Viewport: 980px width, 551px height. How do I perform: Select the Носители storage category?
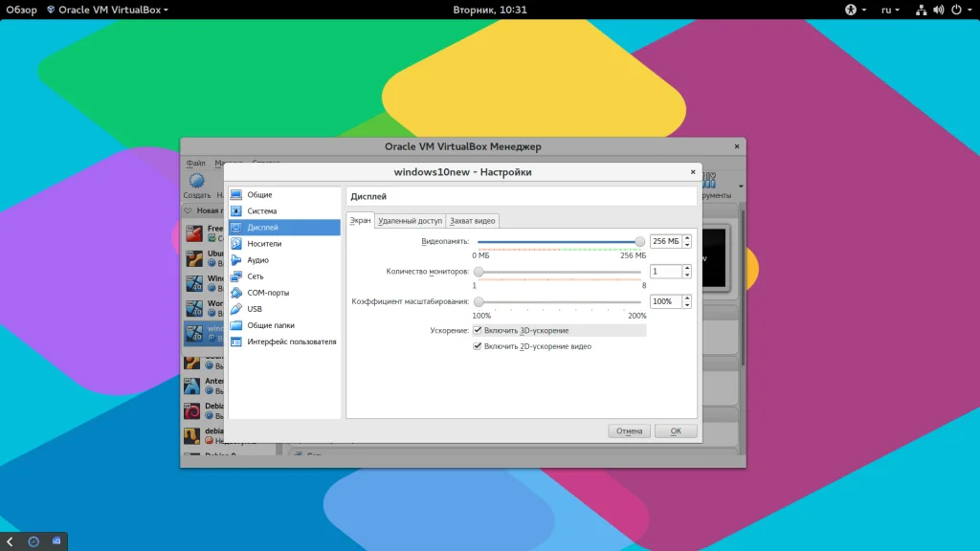coord(263,244)
